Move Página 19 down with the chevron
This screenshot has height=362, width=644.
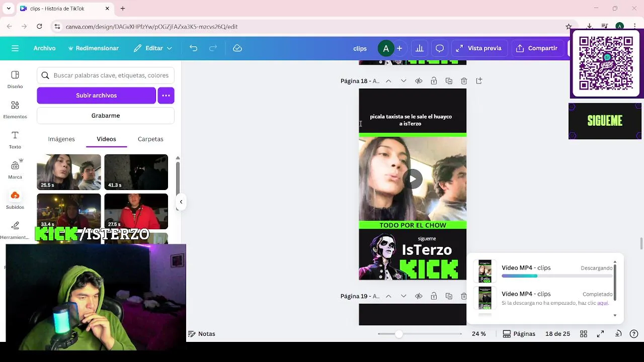pos(404,296)
